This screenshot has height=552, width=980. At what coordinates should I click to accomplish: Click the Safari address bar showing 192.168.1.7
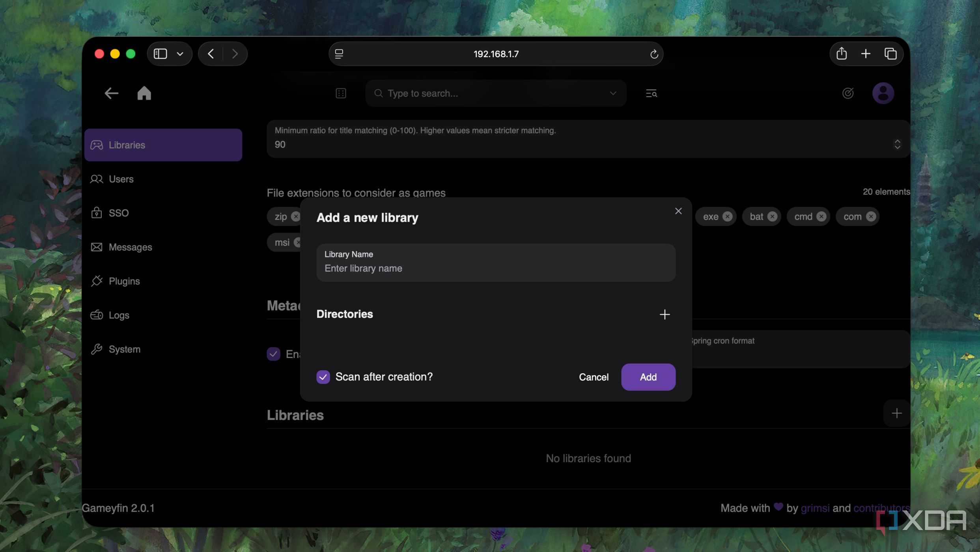(495, 54)
